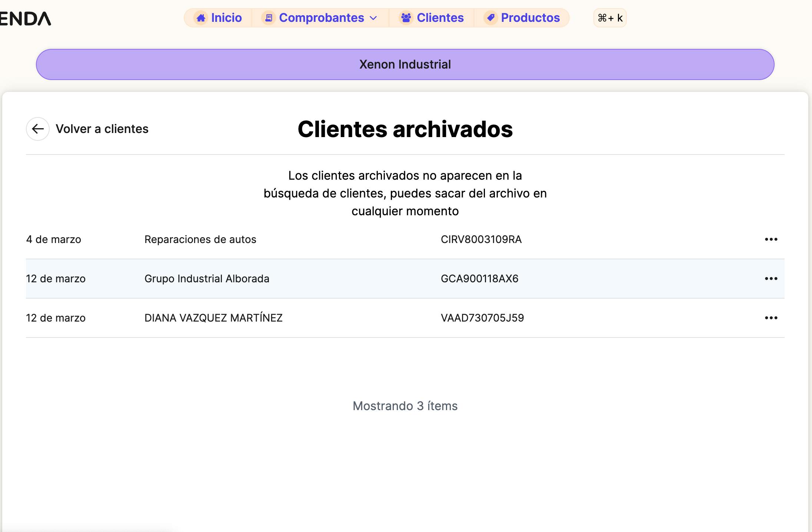Click RFC CIRV8003109RA text
Screen dimensions: 812x532
pos(481,240)
